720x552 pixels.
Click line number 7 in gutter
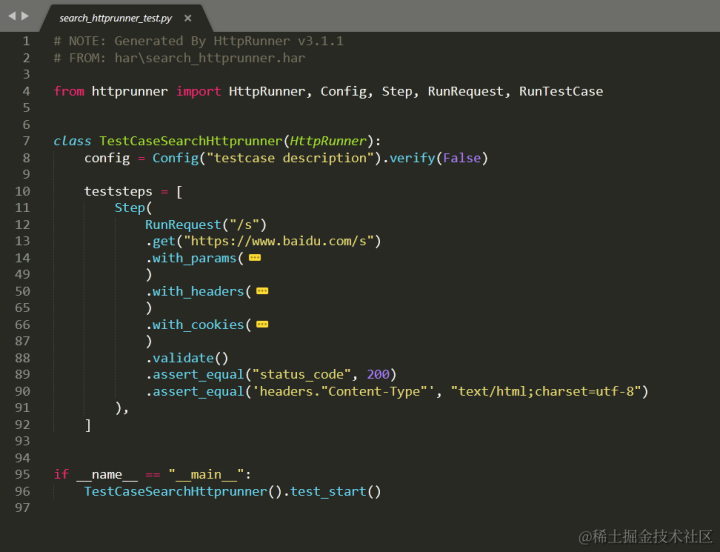point(26,141)
